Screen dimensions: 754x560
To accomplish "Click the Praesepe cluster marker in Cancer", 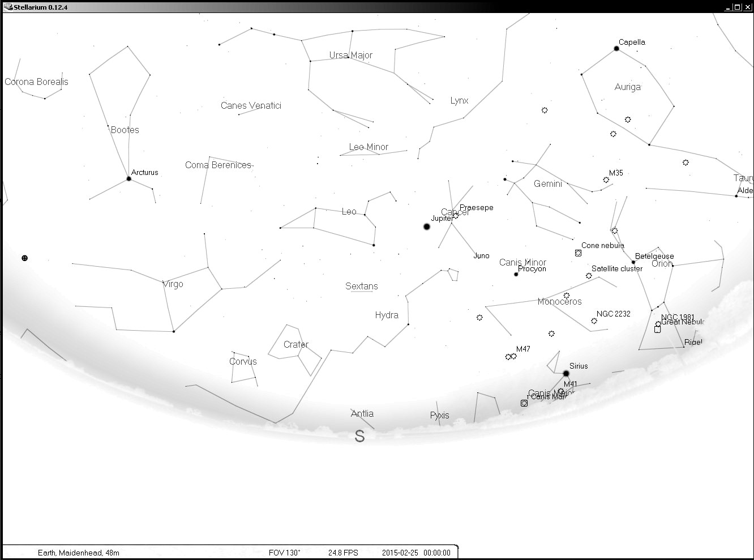I will [456, 215].
